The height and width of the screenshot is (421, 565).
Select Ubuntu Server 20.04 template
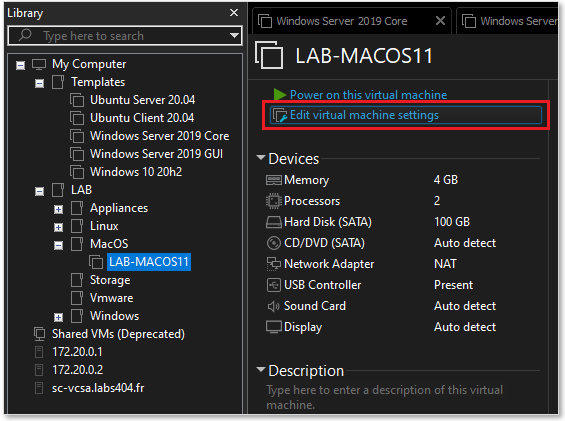coord(142,100)
